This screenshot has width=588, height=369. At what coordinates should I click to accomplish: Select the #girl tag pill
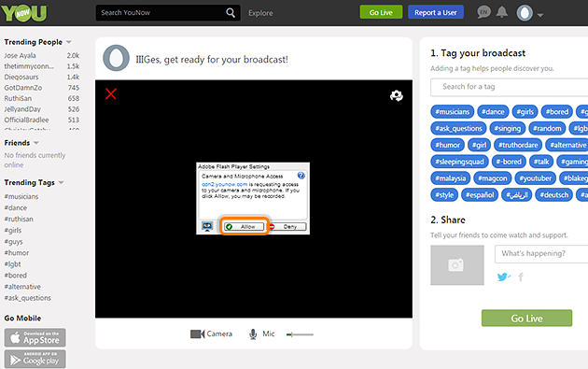point(479,145)
